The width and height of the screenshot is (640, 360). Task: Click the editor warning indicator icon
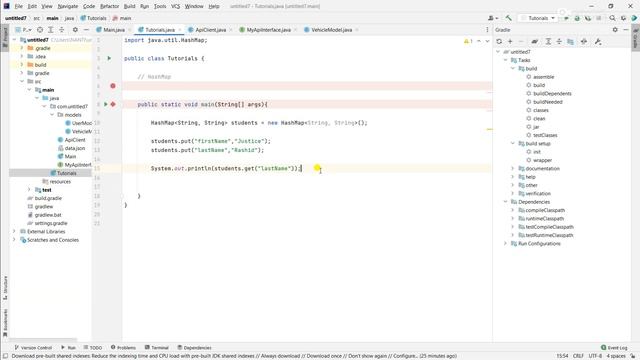468,41
